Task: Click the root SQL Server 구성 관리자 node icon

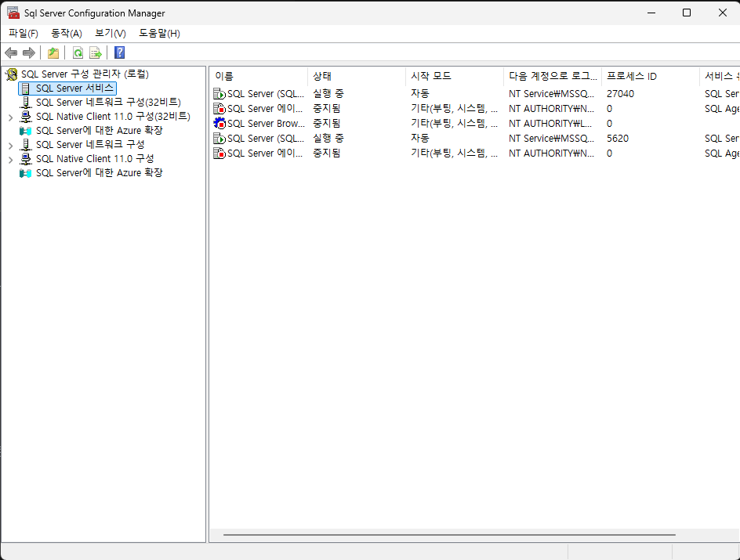Action: [11, 74]
